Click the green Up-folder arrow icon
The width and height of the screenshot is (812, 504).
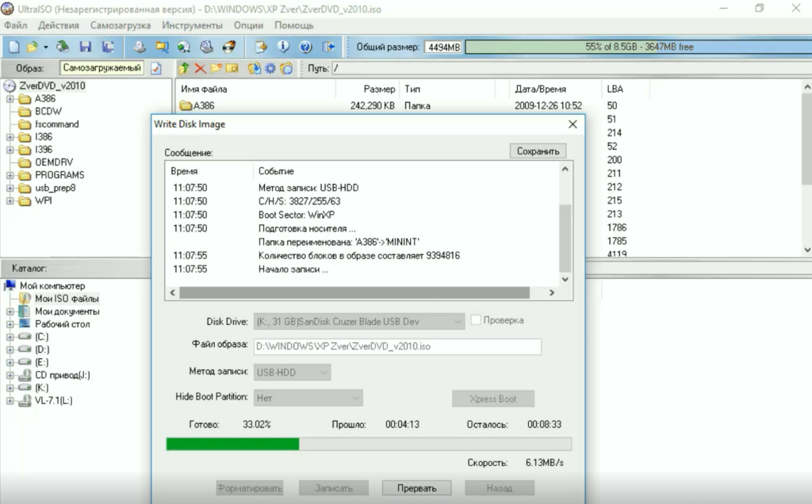[185, 69]
